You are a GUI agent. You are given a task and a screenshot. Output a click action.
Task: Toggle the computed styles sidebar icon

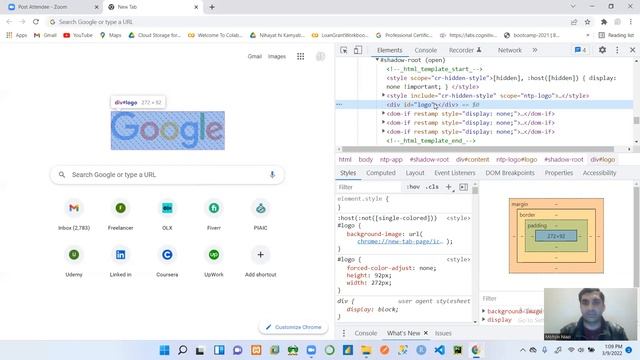(463, 187)
